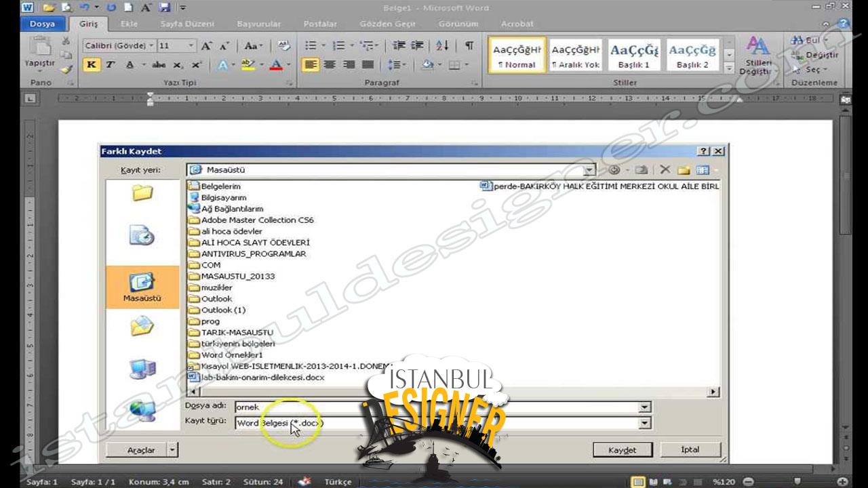Open the Calibri (Gövde) font dropdown
Image resolution: width=868 pixels, height=488 pixels.
(151, 46)
